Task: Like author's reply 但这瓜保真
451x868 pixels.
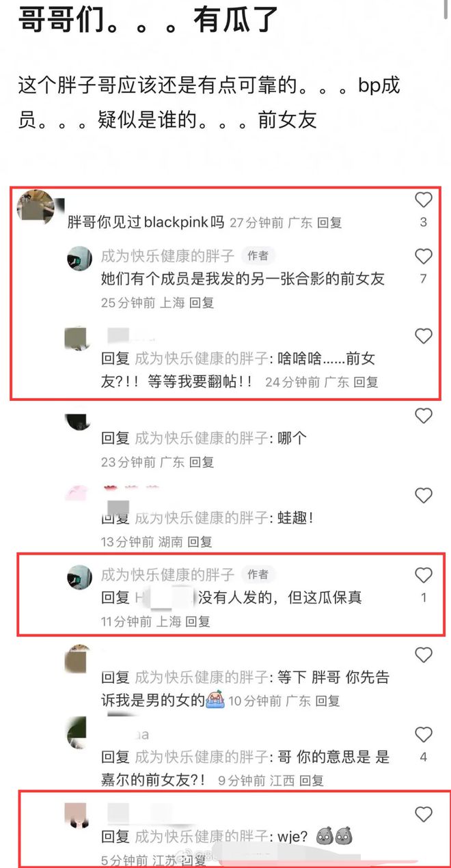Action: point(424,575)
